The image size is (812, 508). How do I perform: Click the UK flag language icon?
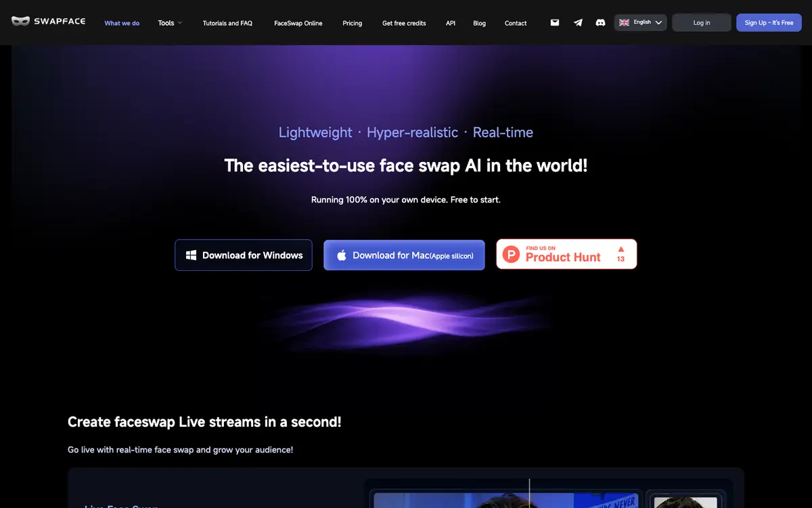625,22
